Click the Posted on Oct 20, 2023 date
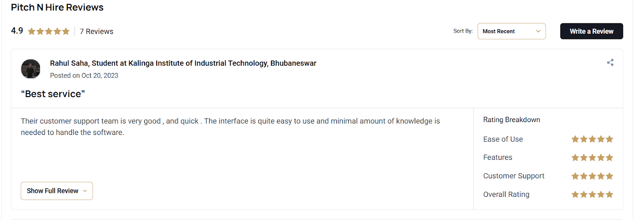The image size is (644, 220). [84, 76]
